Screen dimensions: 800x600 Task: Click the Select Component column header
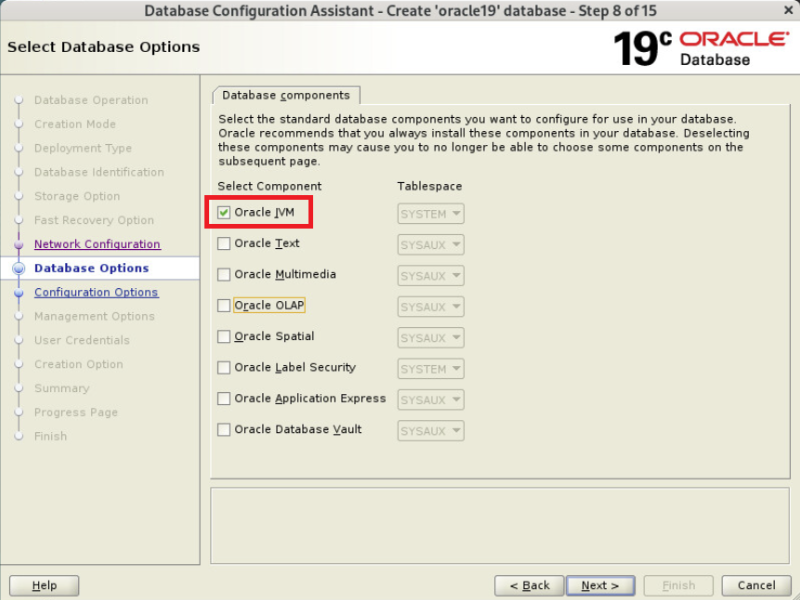tap(269, 186)
